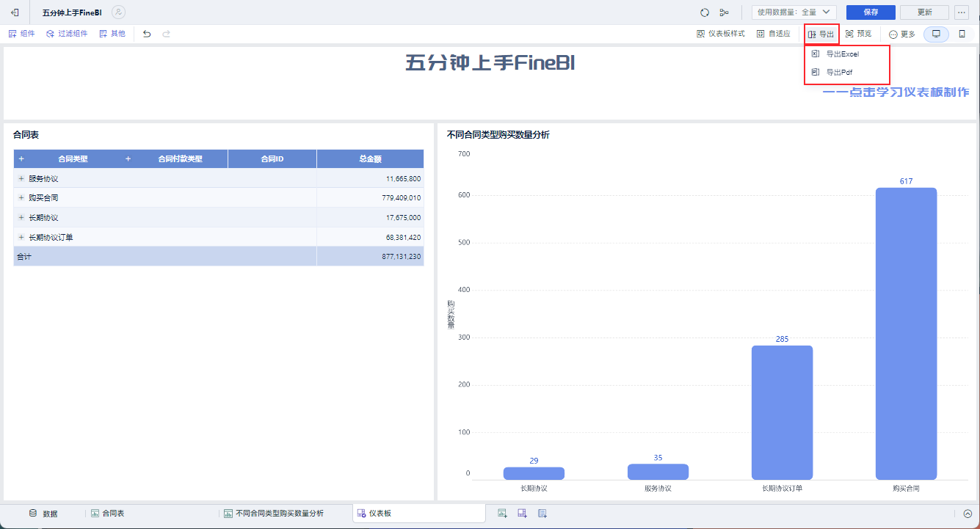Image resolution: width=980 pixels, height=529 pixels.
Task: Open the user collaboration avatar icon
Action: [119, 12]
